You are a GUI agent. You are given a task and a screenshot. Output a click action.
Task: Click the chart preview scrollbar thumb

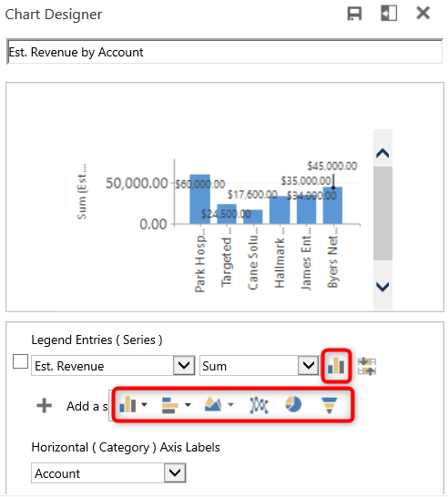(x=382, y=214)
